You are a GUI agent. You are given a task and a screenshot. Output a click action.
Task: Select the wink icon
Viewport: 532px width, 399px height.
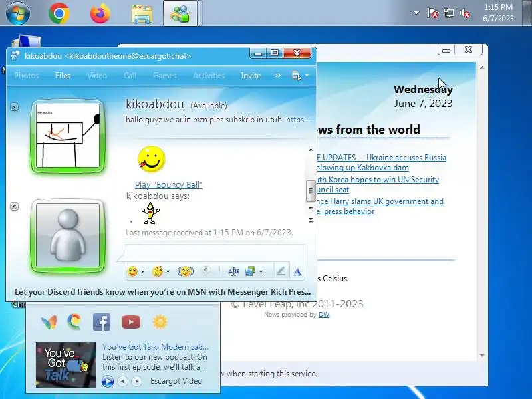[x=158, y=271]
